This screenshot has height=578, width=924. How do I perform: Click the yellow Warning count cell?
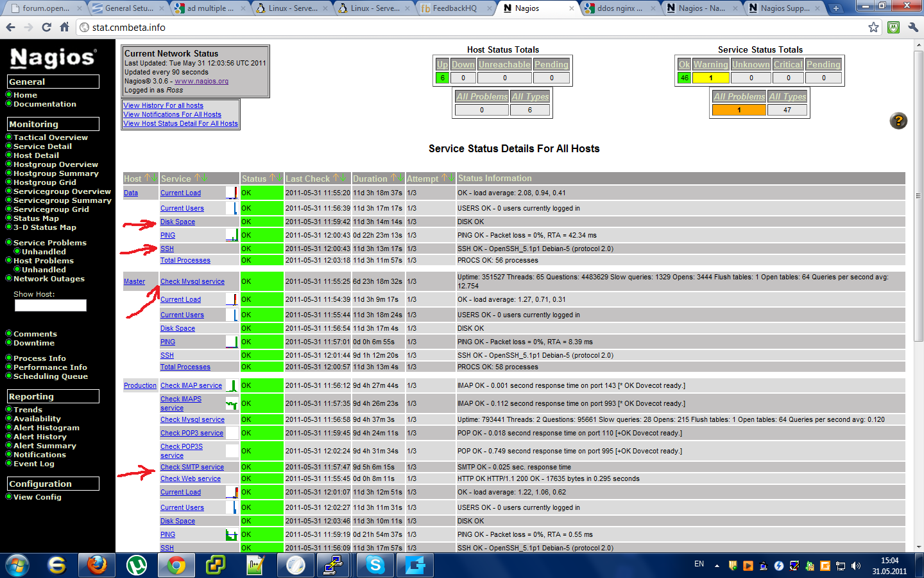[710, 78]
